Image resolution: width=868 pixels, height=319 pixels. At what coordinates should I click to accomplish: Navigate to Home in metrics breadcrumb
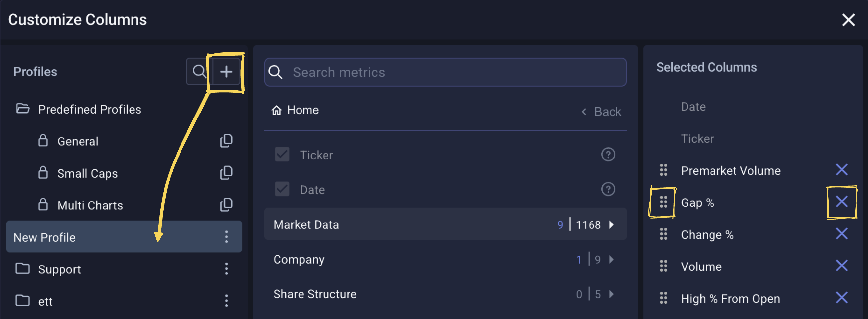295,110
